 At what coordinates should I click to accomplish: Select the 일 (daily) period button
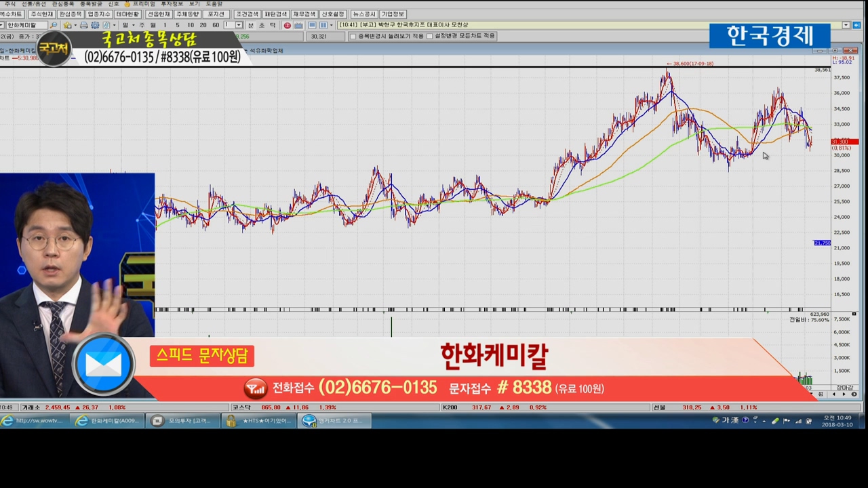coord(125,25)
